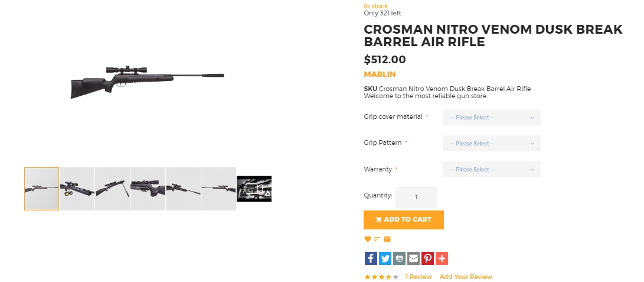
Task: Open more sharing options plus icon
Action: [442, 258]
